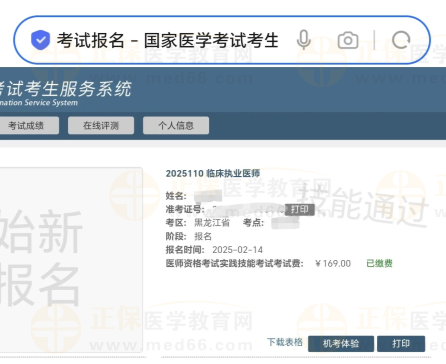
Task: Select the 2025110 临床执业医师 exam title
Action: coord(213,173)
